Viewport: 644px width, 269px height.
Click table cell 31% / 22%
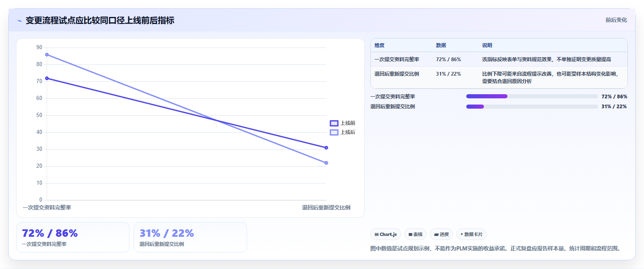[x=448, y=74]
